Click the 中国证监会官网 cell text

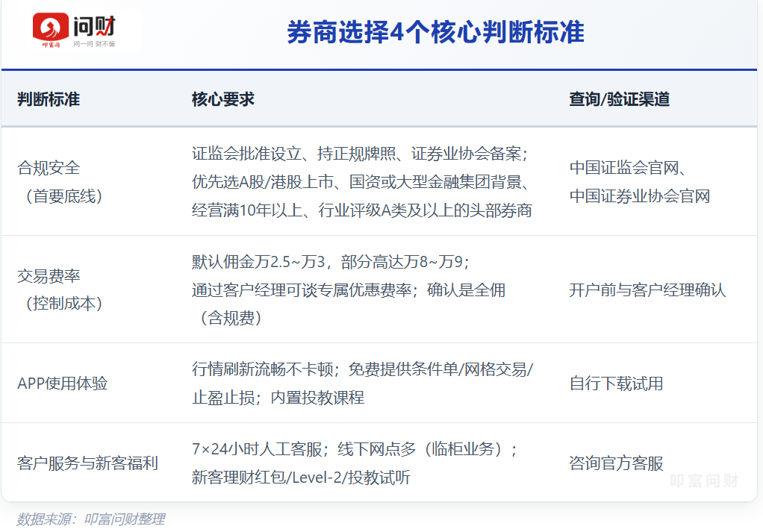[x=628, y=168]
